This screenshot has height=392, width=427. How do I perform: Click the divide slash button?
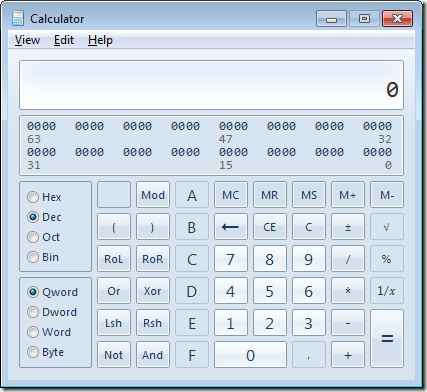(x=348, y=259)
